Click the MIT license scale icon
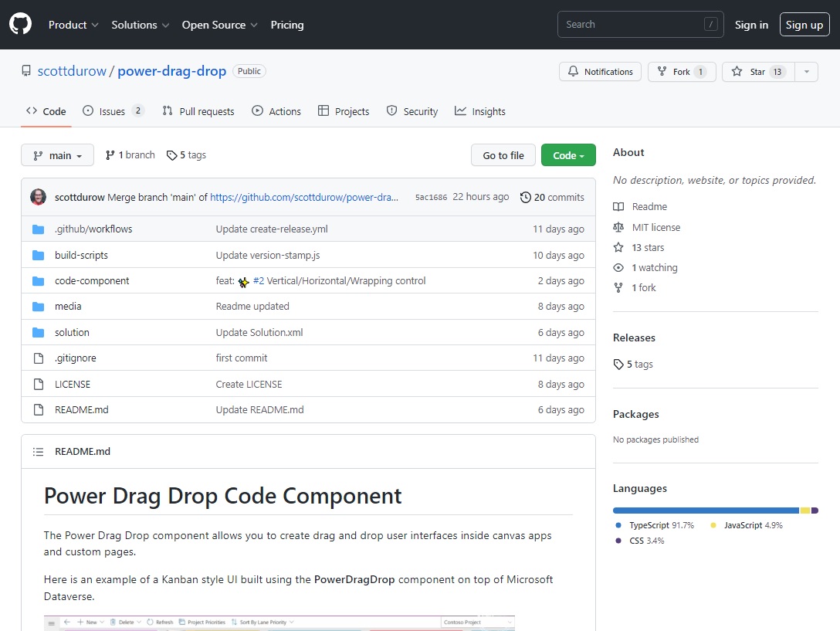This screenshot has height=631, width=840. (x=618, y=227)
